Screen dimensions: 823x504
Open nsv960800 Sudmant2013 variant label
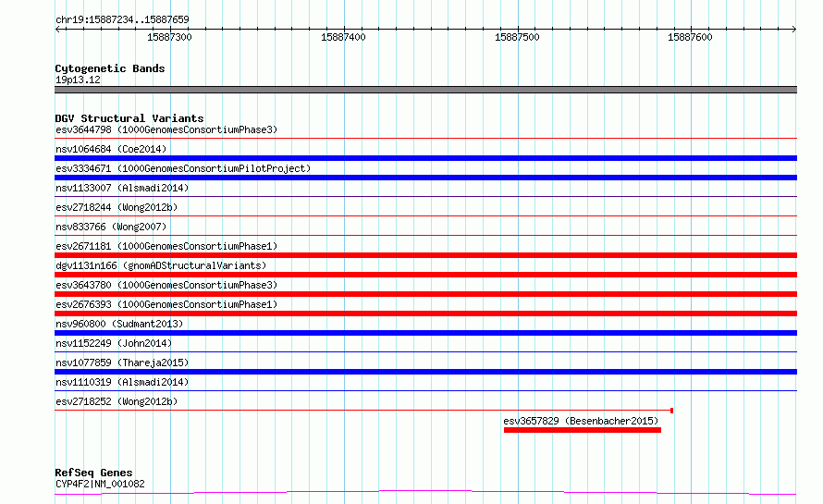119,324
